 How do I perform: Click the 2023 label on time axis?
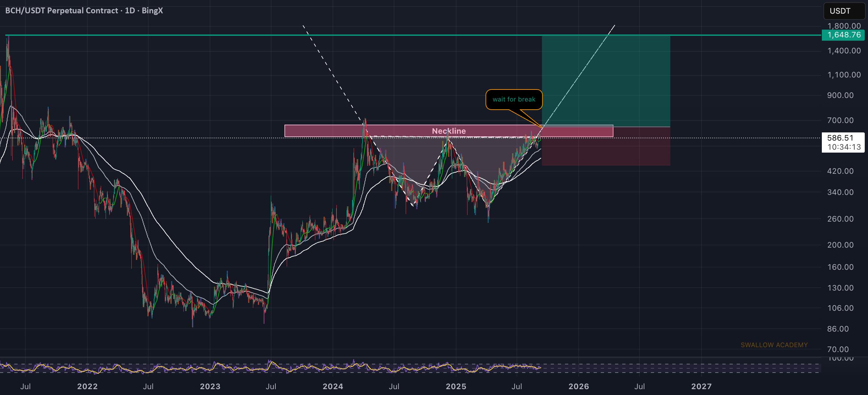coord(210,386)
